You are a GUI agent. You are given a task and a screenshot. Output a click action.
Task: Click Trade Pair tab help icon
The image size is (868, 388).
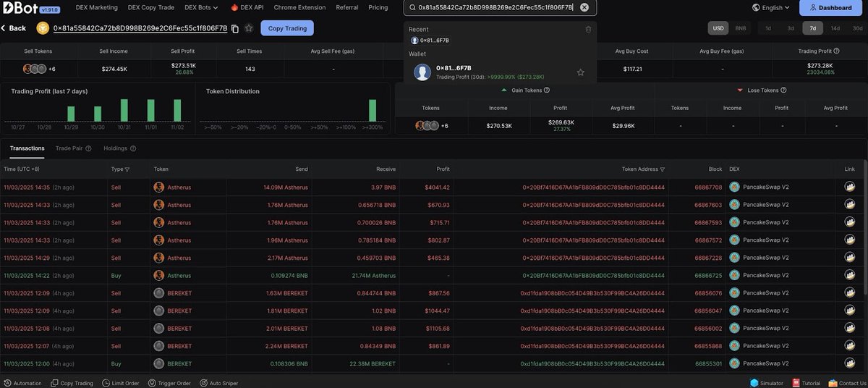88,148
